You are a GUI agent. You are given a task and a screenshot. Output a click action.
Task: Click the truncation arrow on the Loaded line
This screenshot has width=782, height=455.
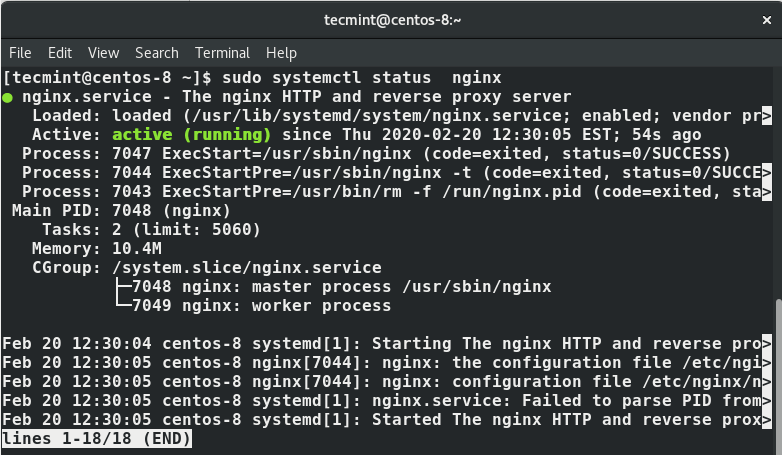767,116
